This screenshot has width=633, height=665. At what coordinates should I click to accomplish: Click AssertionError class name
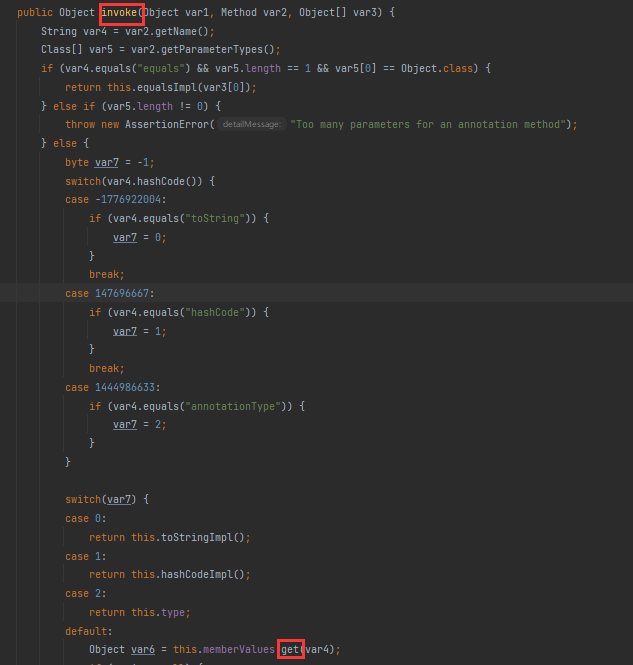(x=167, y=124)
